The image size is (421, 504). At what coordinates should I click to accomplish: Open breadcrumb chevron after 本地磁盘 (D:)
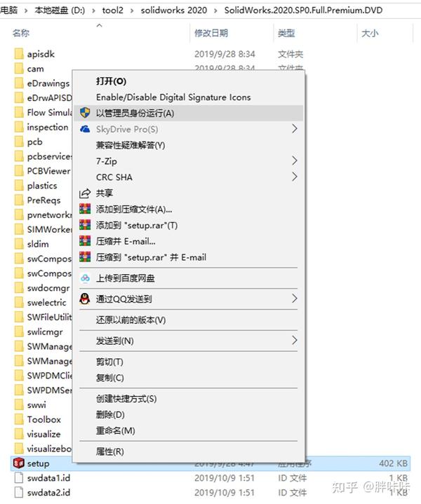[93, 11]
